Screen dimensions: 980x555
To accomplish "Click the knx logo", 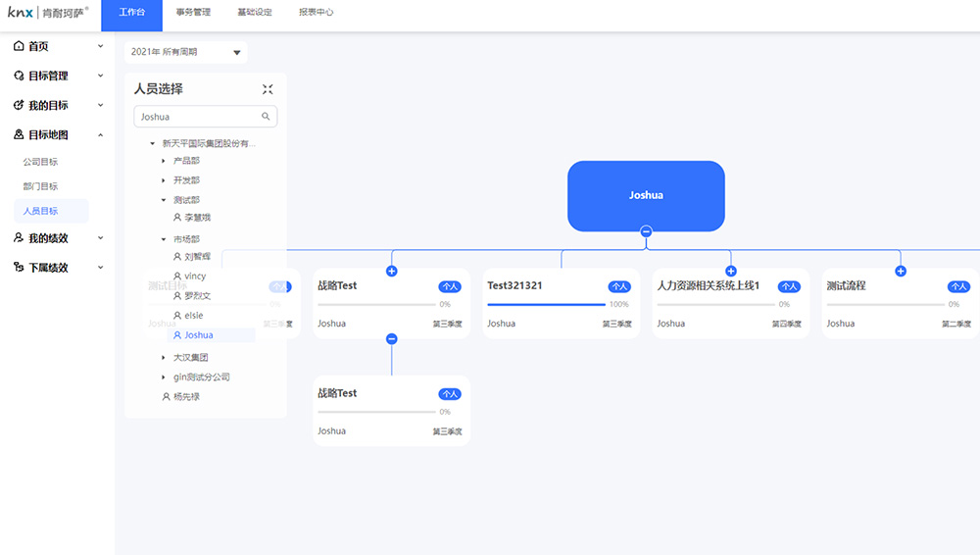I will [48, 13].
